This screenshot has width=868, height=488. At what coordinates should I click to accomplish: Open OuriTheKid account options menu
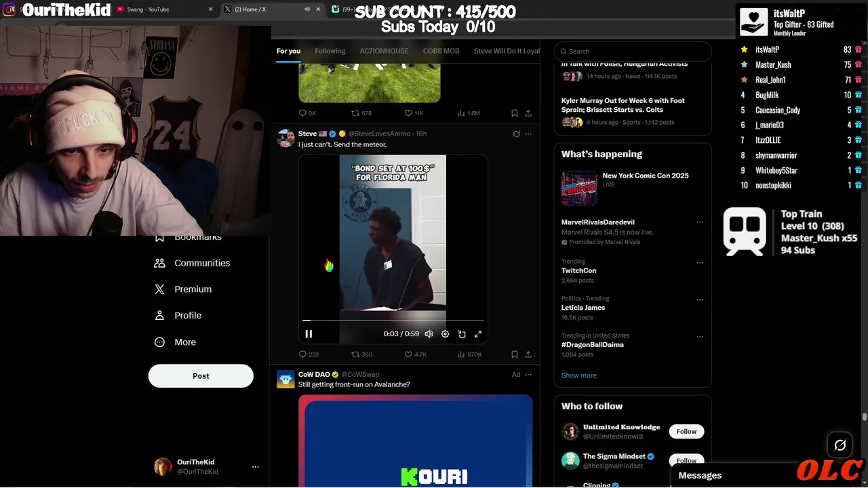coord(255,467)
